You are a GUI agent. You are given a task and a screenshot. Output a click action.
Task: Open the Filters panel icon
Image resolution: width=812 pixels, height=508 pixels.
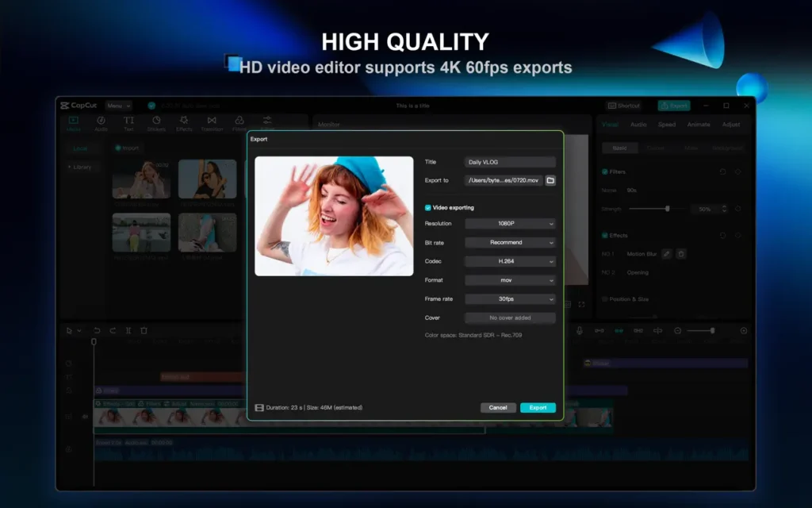point(239,121)
